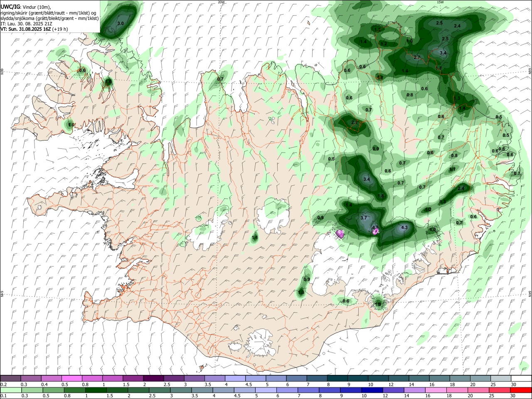Screen dimensions: 532x399
Task: Click the '0.1' label on the rain scale
Action: (3, 396)
